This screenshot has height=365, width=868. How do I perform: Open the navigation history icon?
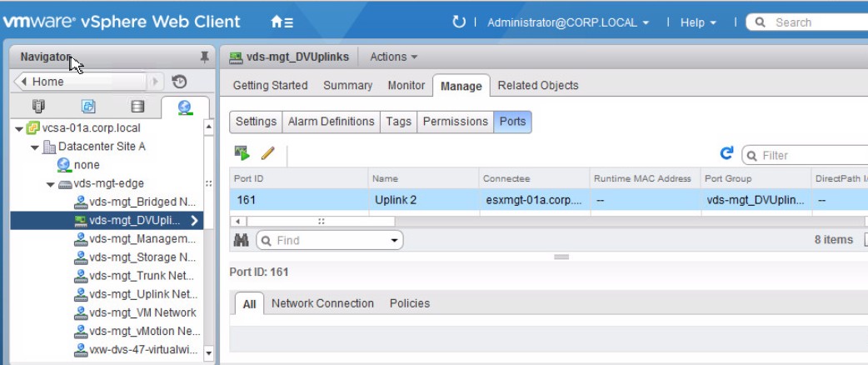pos(179,82)
